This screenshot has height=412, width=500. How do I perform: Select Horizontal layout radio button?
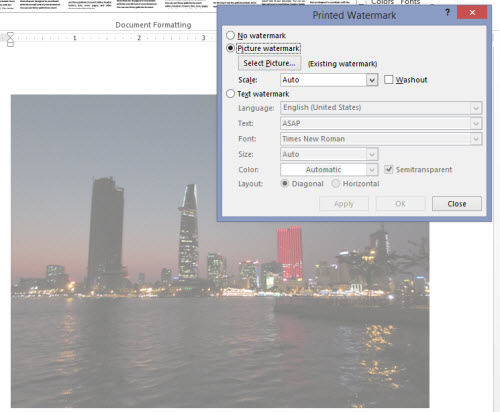[x=336, y=184]
